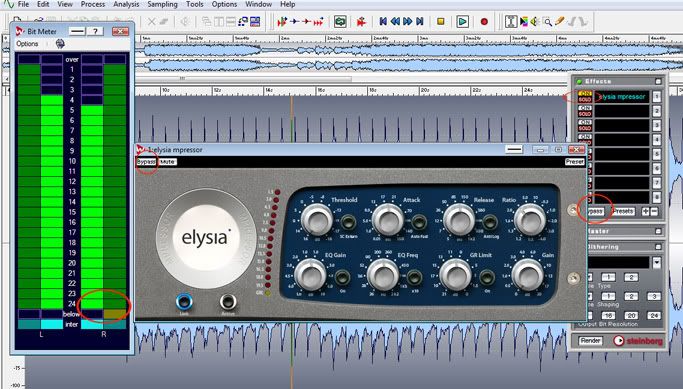Click the speaker playback tool icon
This screenshot has width=683, height=389.
pyautogui.click(x=534, y=21)
